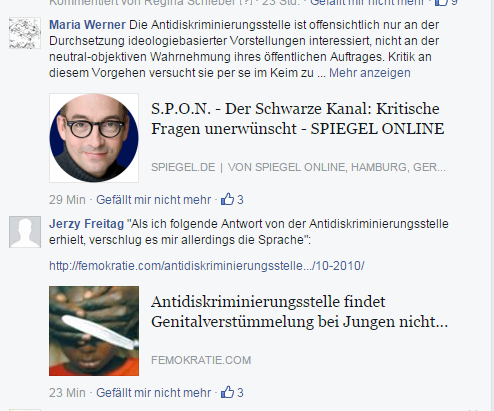This screenshot has height=411, width=494.
Task: Open the SPIEGEL columnist portrait thumbnail
Action: tap(94, 138)
